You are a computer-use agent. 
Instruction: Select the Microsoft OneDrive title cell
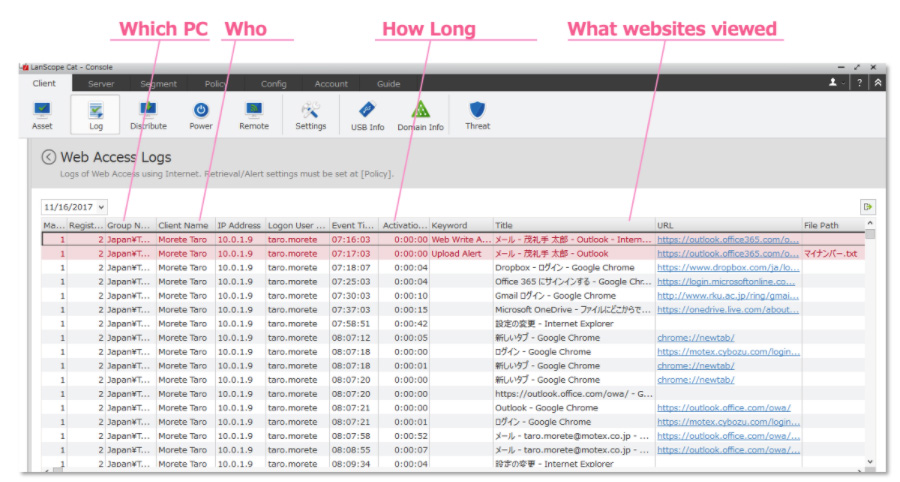(x=574, y=310)
